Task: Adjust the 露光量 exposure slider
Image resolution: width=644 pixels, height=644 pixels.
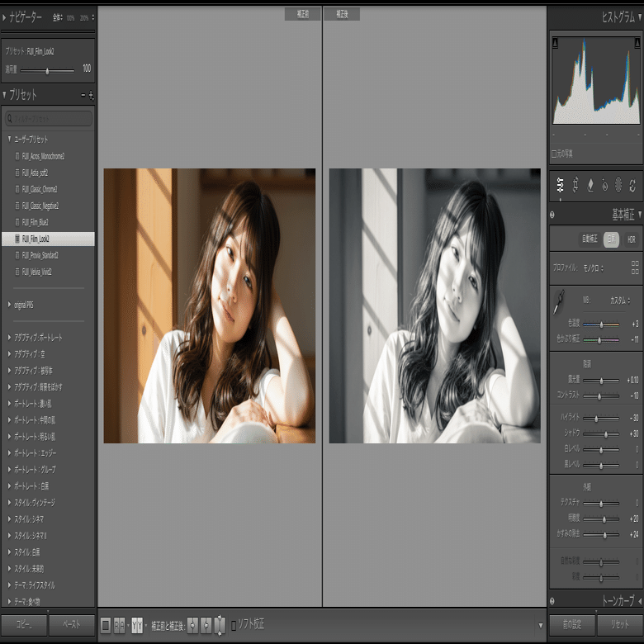Action: 601,381
